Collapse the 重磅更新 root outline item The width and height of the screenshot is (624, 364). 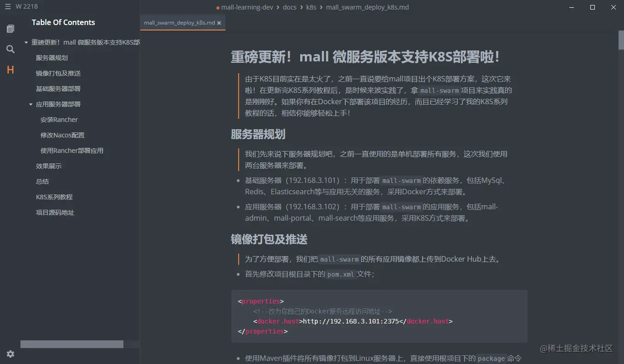(x=26, y=42)
